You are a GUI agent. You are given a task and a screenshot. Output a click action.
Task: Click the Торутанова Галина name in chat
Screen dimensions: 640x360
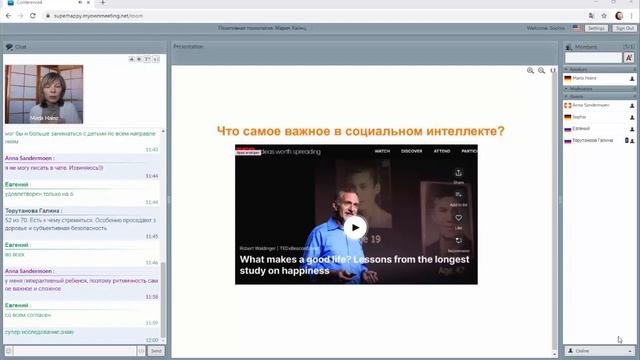32,211
